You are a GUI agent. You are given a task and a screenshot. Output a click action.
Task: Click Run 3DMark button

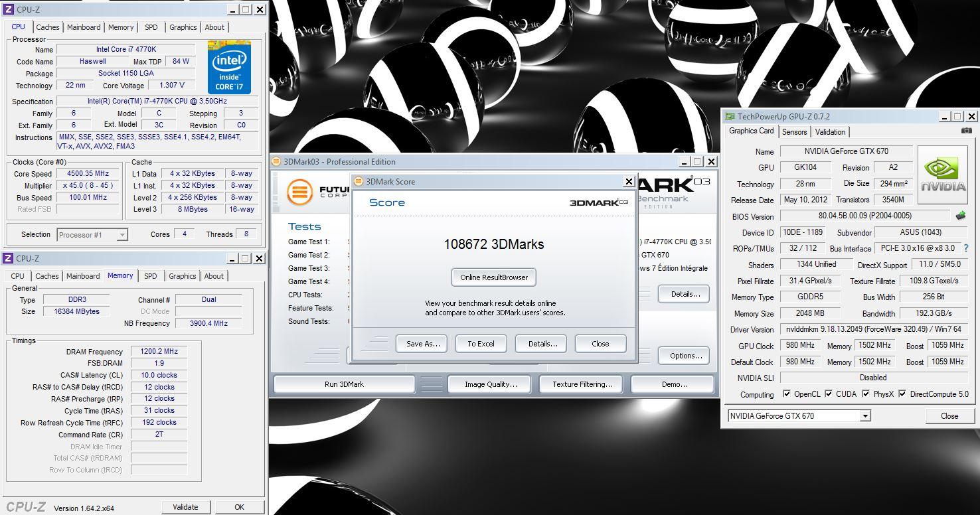point(344,384)
